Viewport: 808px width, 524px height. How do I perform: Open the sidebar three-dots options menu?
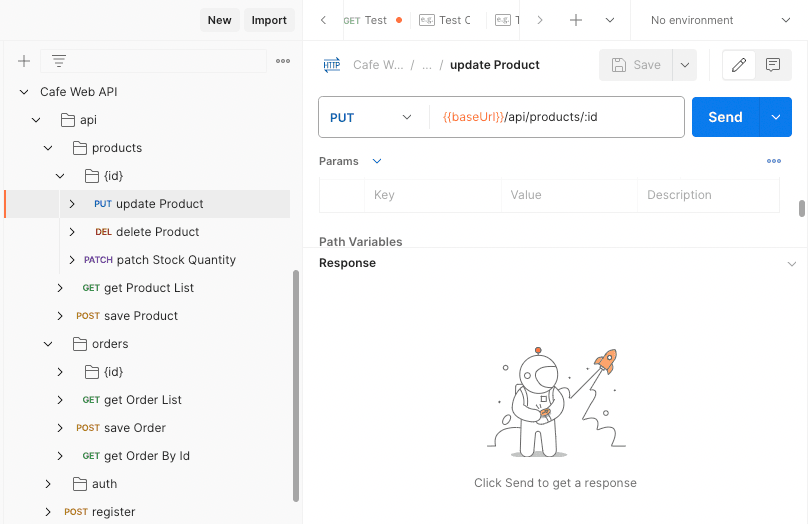coord(283,61)
